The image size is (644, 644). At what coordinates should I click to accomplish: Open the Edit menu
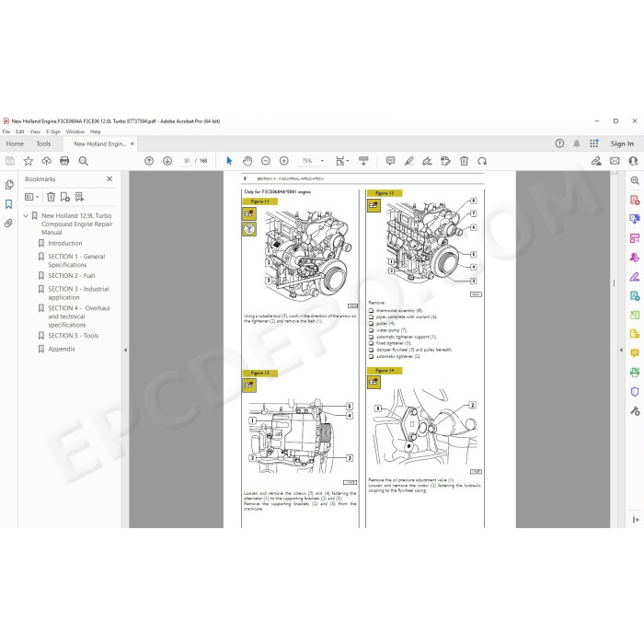pyautogui.click(x=19, y=132)
